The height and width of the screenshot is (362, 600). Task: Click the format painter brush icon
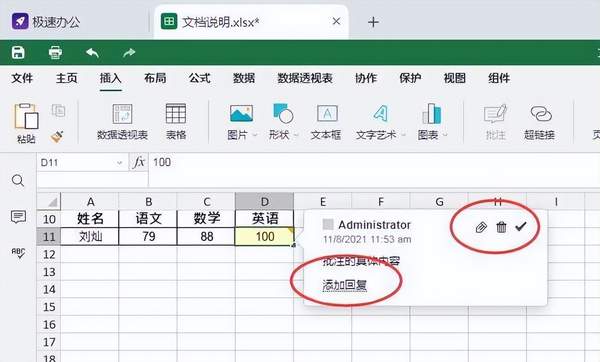(x=57, y=137)
